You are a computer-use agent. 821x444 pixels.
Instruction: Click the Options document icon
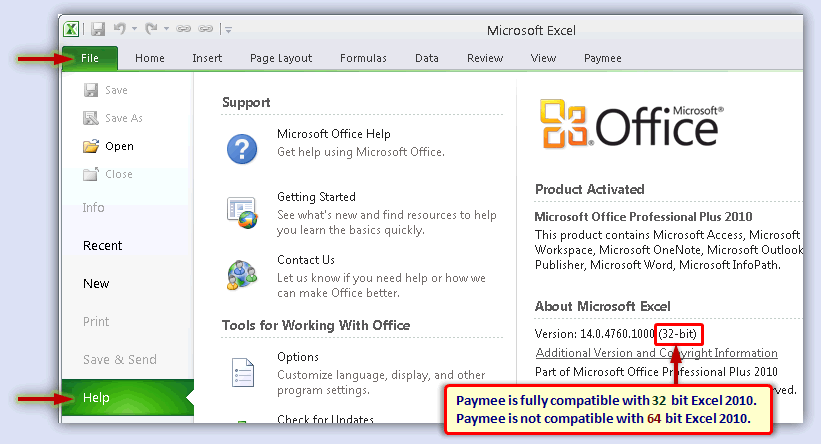[242, 372]
